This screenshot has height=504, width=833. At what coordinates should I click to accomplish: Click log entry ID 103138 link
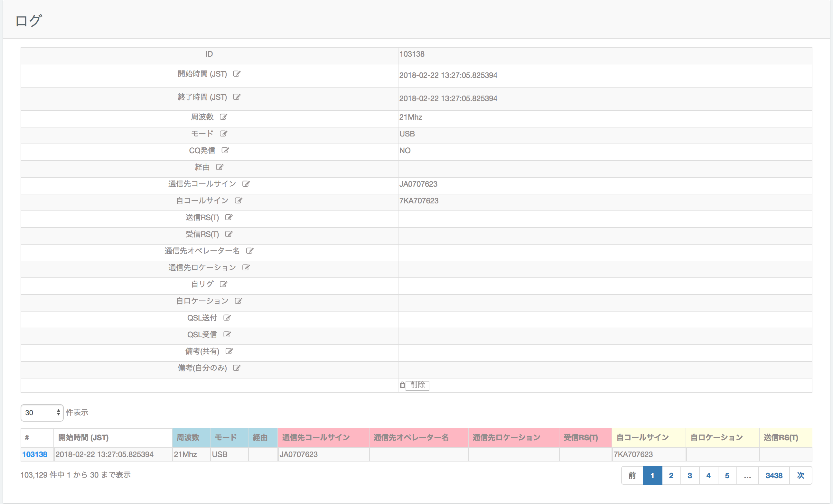(x=34, y=454)
